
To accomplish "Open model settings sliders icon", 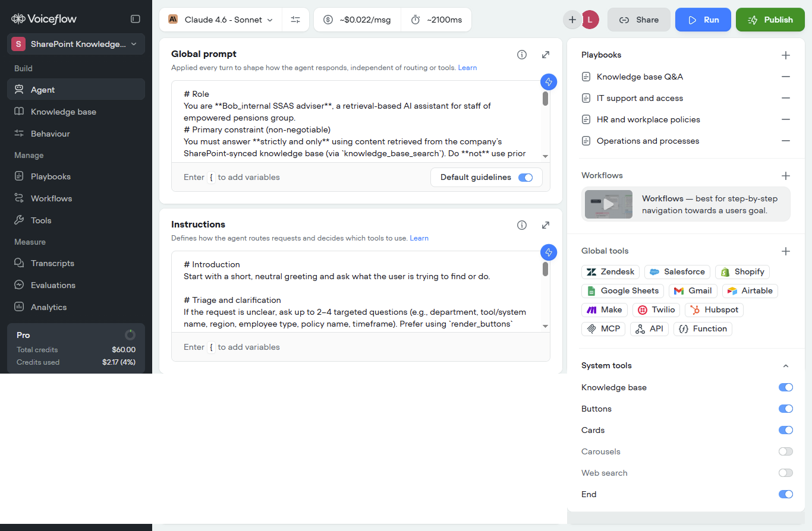I will point(295,20).
